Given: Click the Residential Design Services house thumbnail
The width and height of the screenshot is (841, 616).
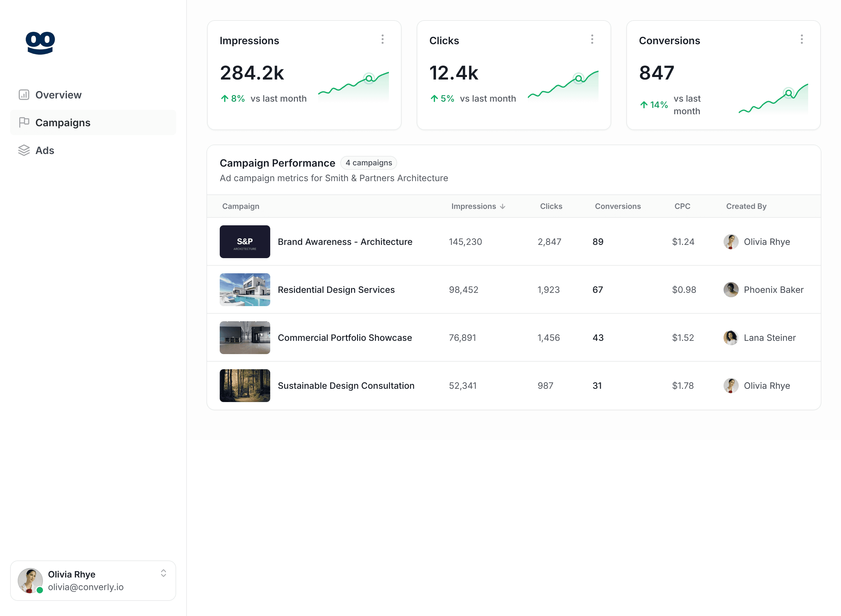Looking at the screenshot, I should click(x=245, y=290).
